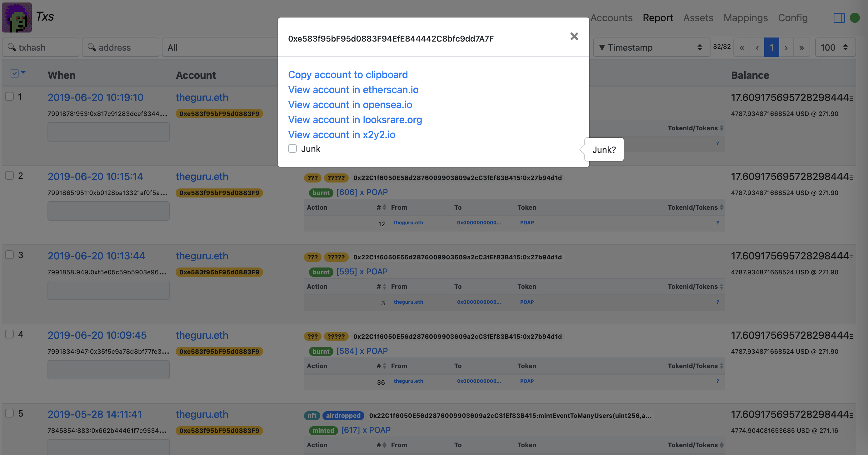Go to previous page arrow
This screenshot has height=455, width=868.
(x=757, y=47)
